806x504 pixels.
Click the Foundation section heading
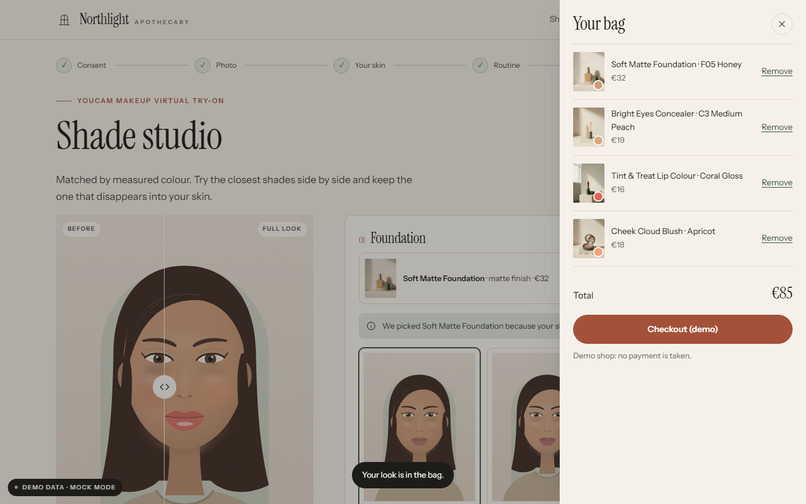[x=398, y=238]
